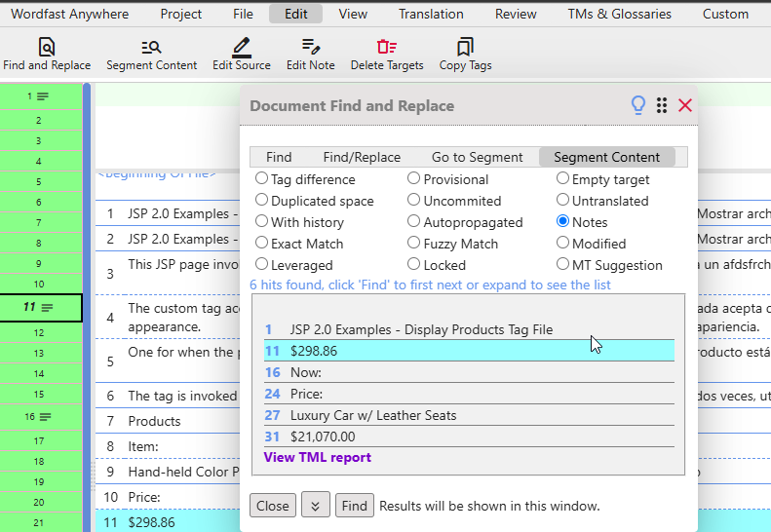Select the Tag difference radio button
This screenshot has height=532, width=771.
coord(261,178)
